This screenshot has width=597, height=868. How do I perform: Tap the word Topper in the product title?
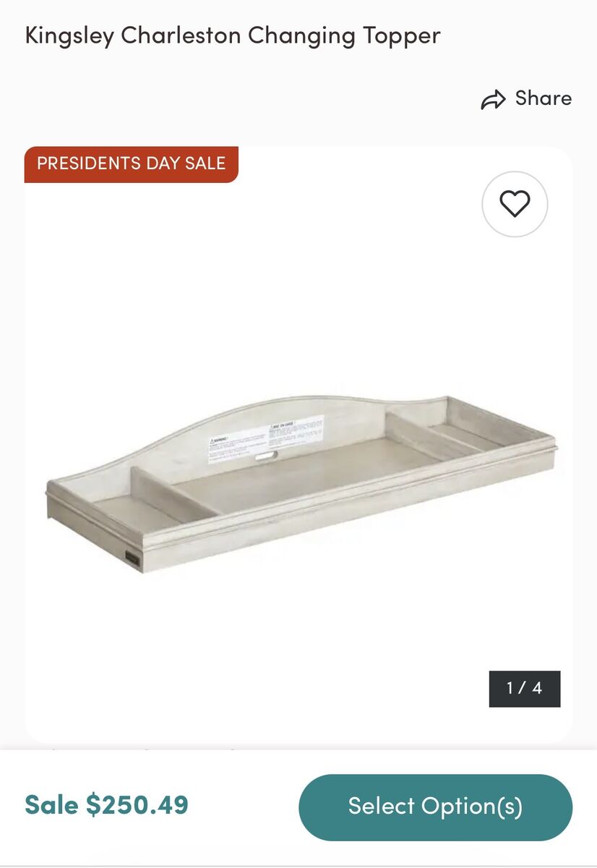coord(401,35)
